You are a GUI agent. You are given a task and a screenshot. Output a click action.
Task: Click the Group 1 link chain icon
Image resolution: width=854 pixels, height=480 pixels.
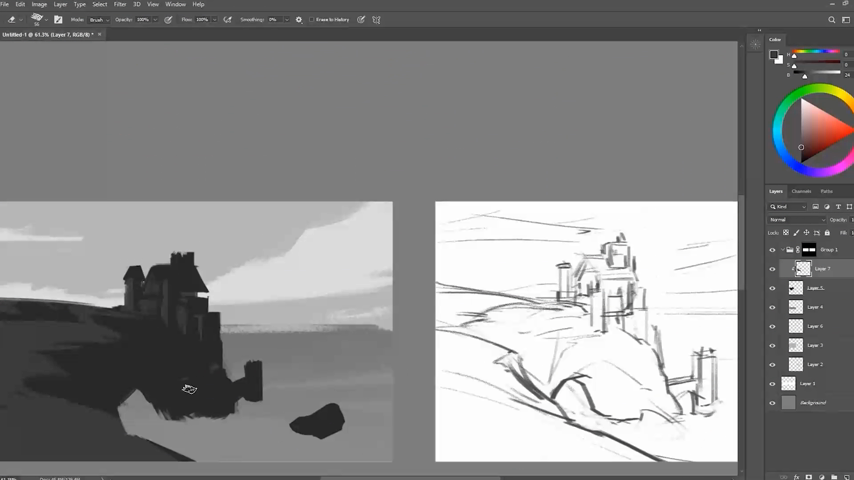coord(798,250)
